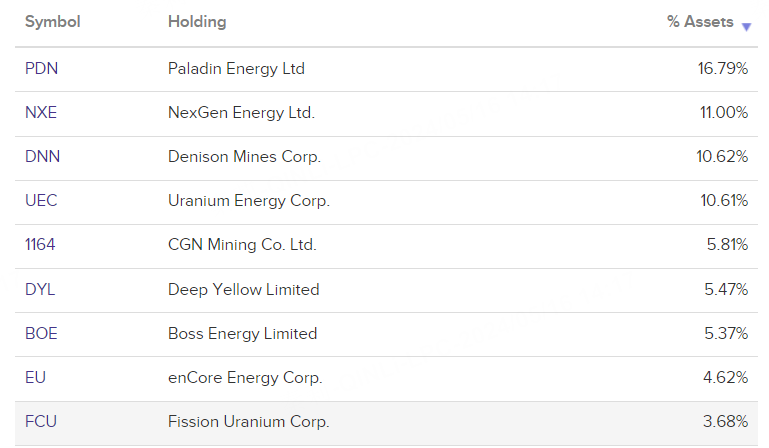Select the Paladin Energy Ltd holding name
Image resolution: width=769 pixels, height=448 pixels.
coord(236,69)
